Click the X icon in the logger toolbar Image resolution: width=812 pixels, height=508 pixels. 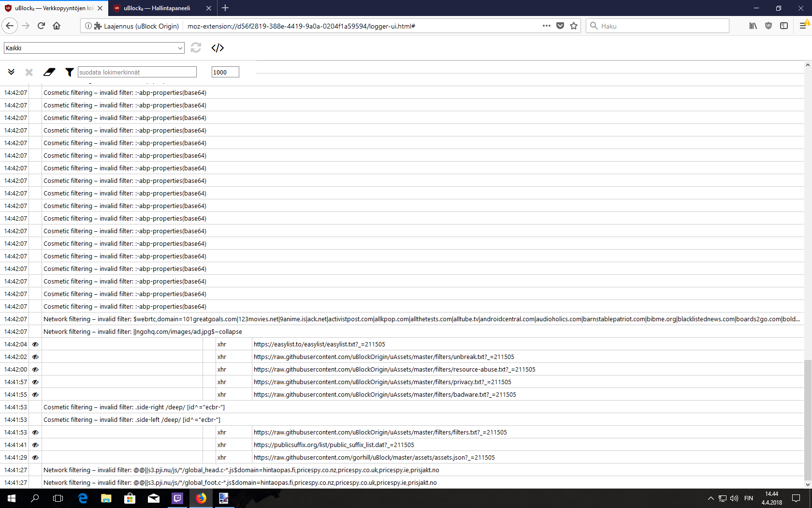[x=29, y=72]
